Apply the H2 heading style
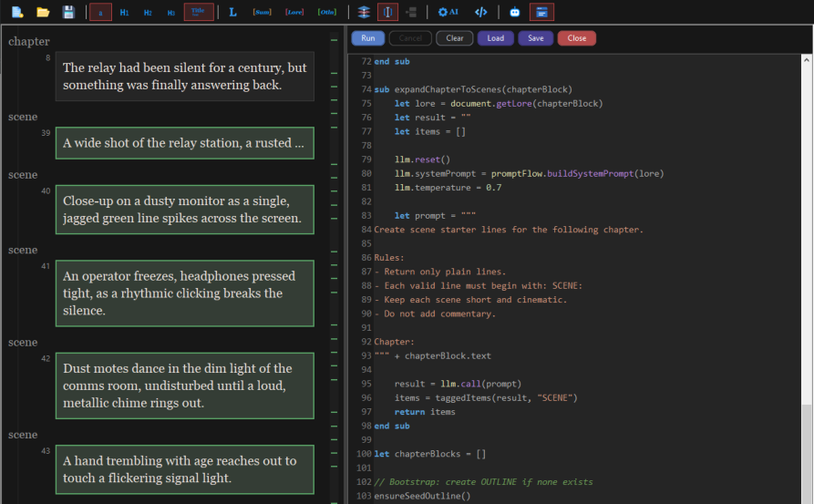The height and width of the screenshot is (504, 814). click(148, 12)
